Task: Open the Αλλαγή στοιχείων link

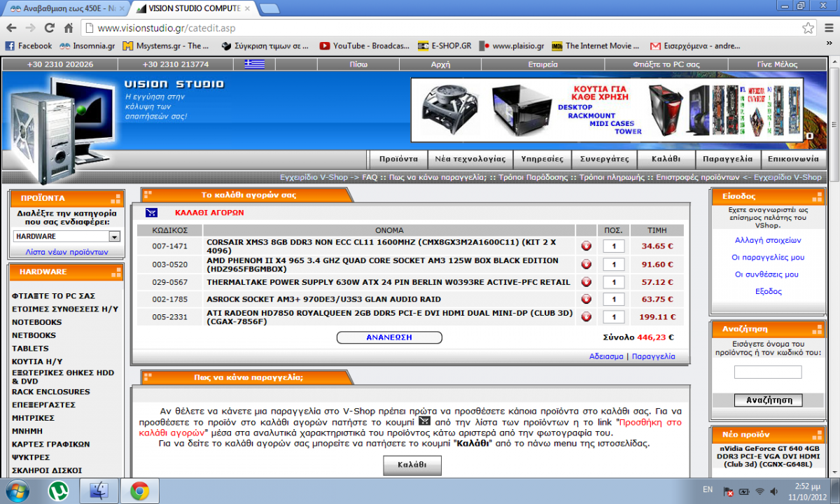Action: [x=768, y=240]
